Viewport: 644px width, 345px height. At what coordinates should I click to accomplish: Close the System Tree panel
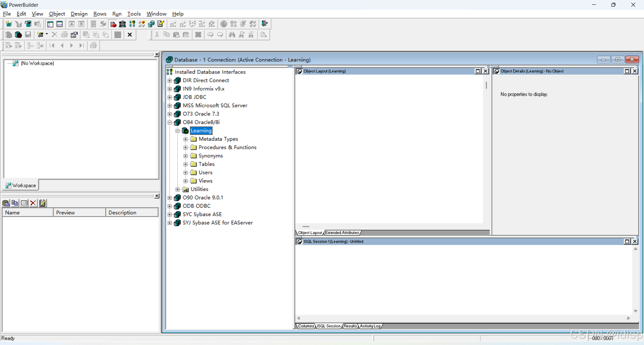pos(157,55)
